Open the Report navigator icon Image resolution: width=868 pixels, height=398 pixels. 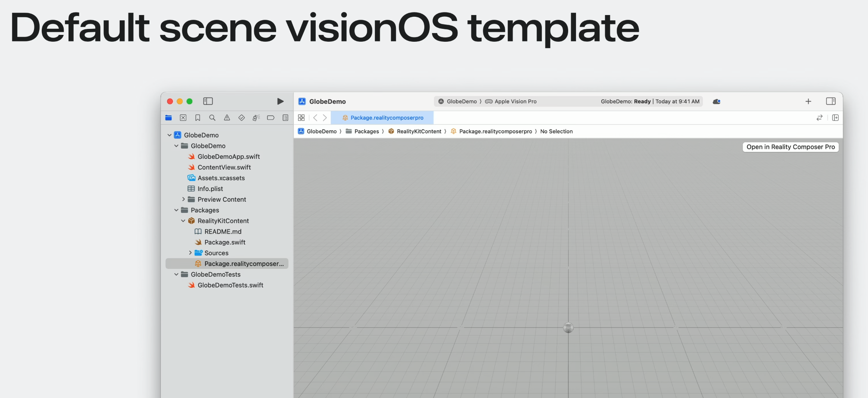(x=285, y=117)
